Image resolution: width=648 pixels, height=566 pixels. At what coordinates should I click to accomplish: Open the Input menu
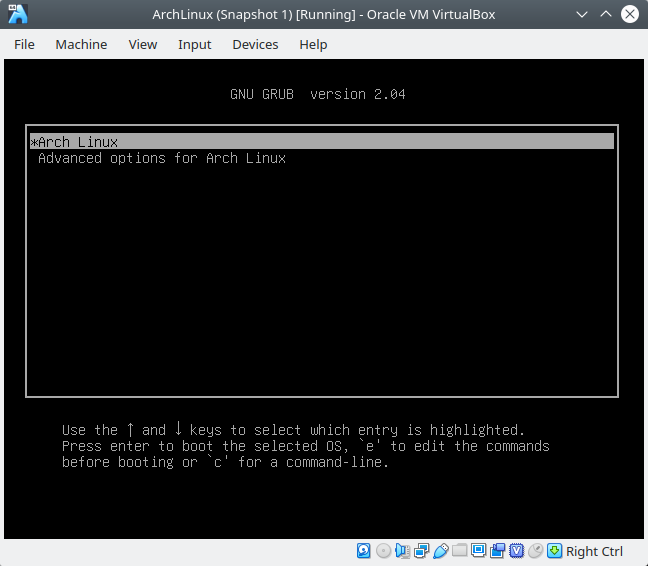pos(194,44)
